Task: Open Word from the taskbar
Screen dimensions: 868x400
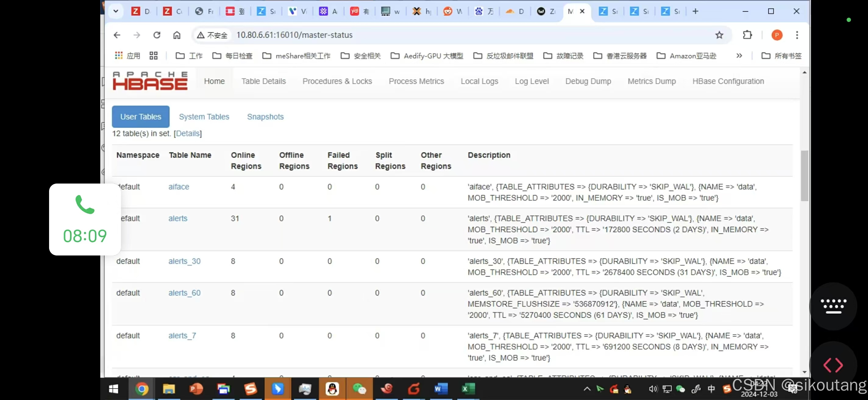Action: [x=441, y=389]
